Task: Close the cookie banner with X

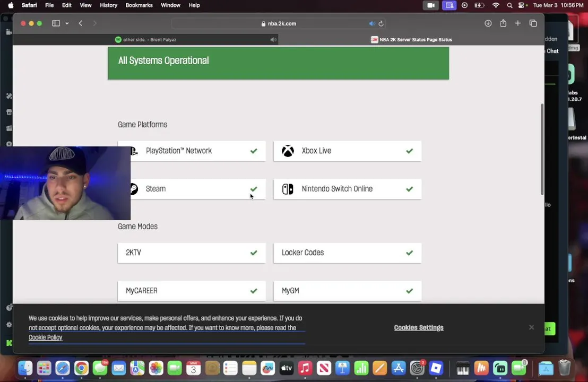Action: 531,327
